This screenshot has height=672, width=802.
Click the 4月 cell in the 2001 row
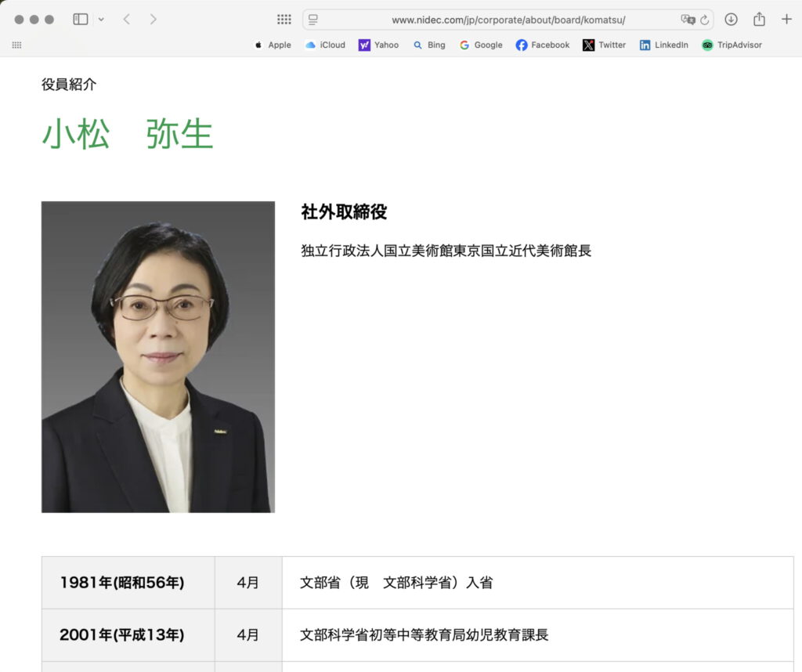coord(248,635)
